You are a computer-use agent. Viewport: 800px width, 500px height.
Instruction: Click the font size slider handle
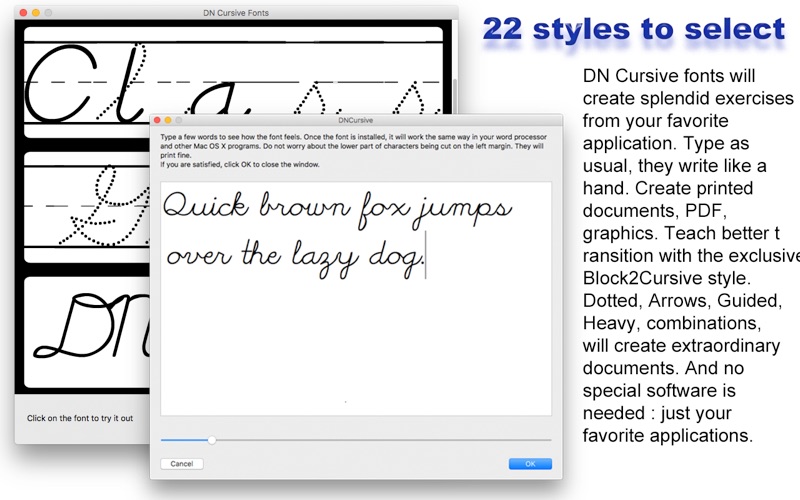[212, 440]
